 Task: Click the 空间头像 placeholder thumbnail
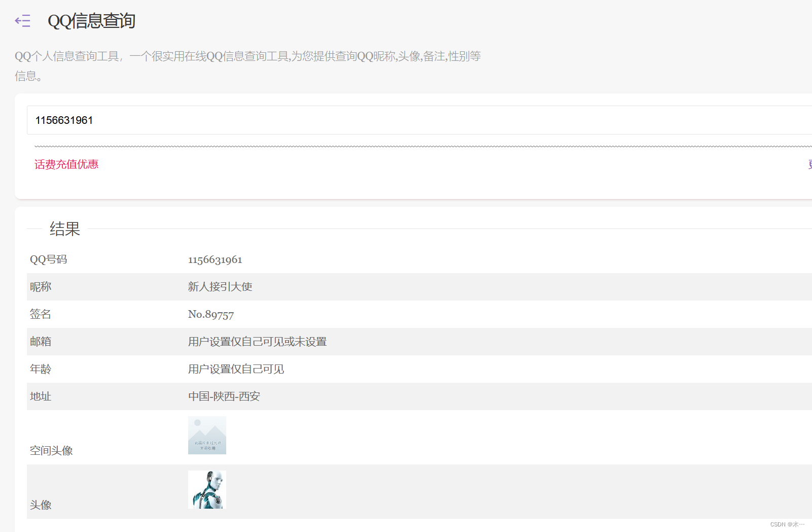[x=207, y=436]
